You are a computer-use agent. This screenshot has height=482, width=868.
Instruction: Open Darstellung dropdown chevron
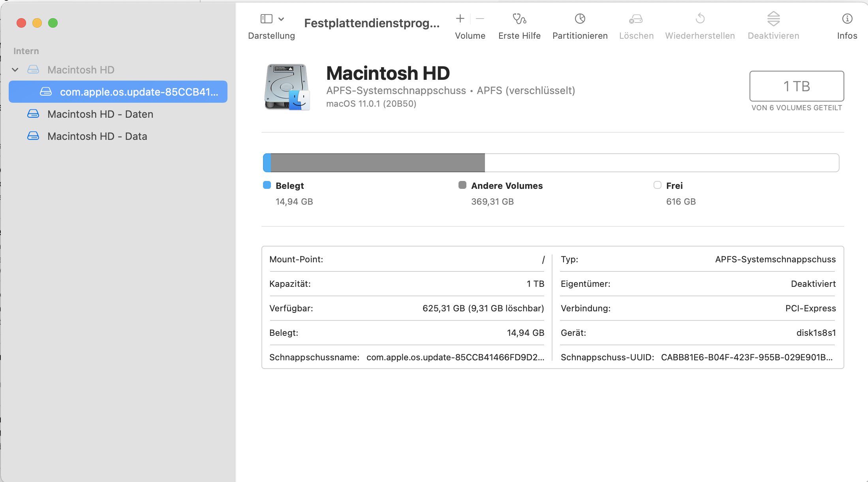pos(281,19)
